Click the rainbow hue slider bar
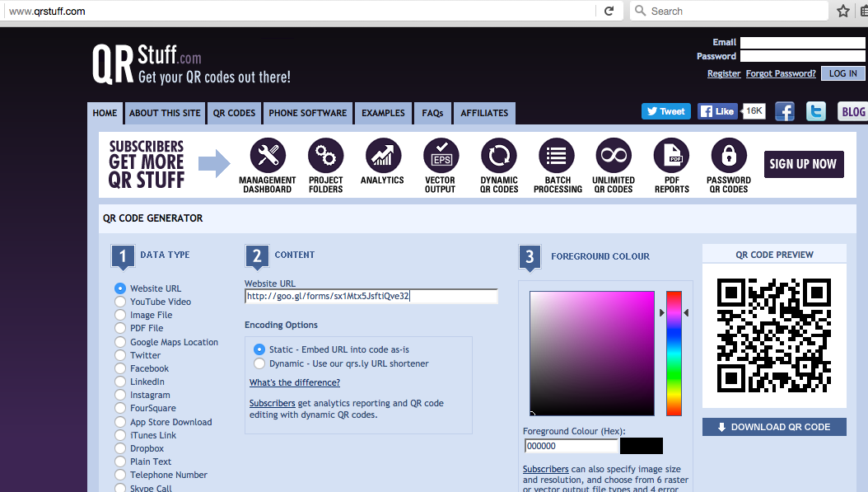This screenshot has height=492, width=868. tap(674, 353)
